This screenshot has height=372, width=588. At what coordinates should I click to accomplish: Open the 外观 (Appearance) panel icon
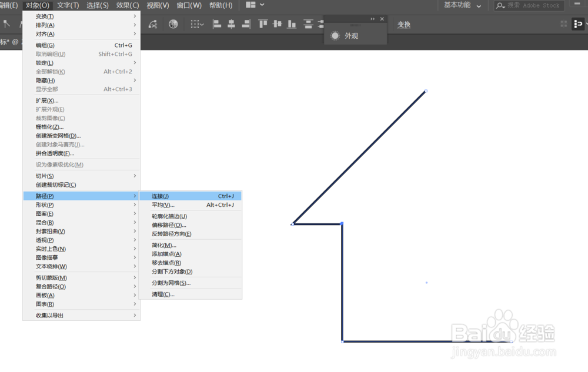coord(335,35)
